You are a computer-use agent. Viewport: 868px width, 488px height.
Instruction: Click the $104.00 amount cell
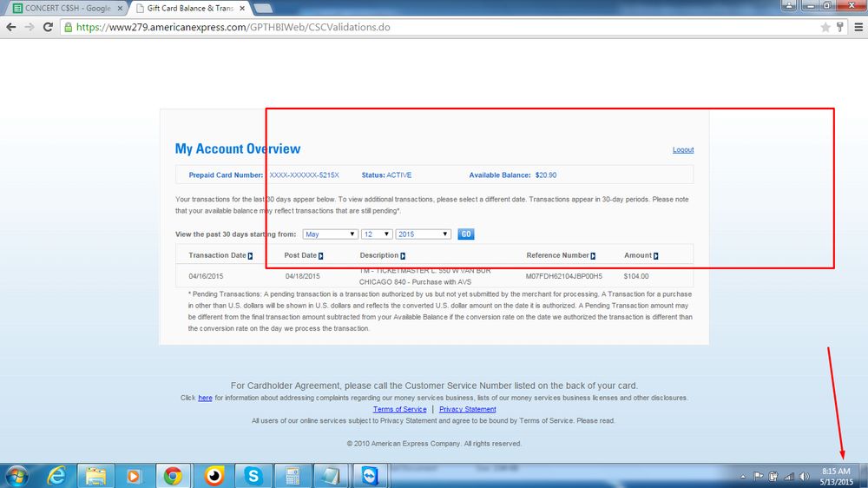pyautogui.click(x=636, y=276)
